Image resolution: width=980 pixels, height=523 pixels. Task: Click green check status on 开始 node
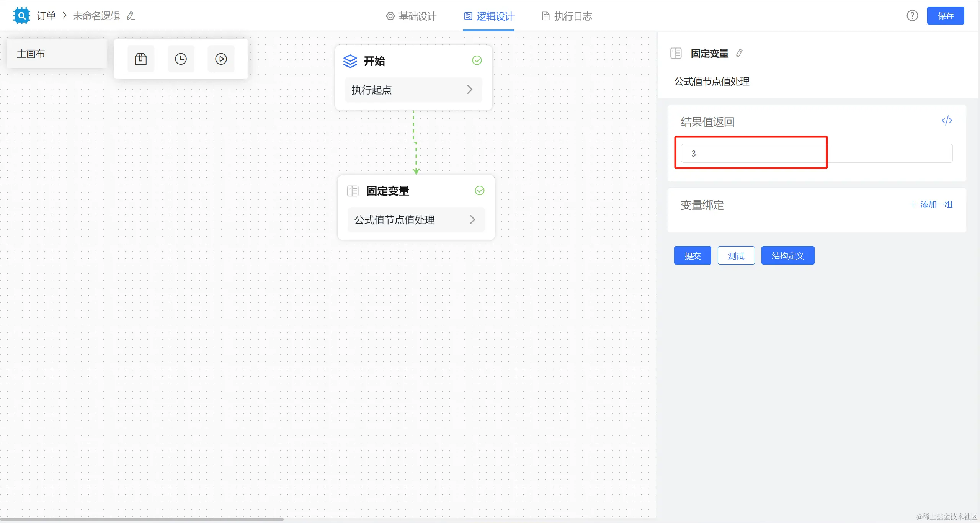(477, 60)
